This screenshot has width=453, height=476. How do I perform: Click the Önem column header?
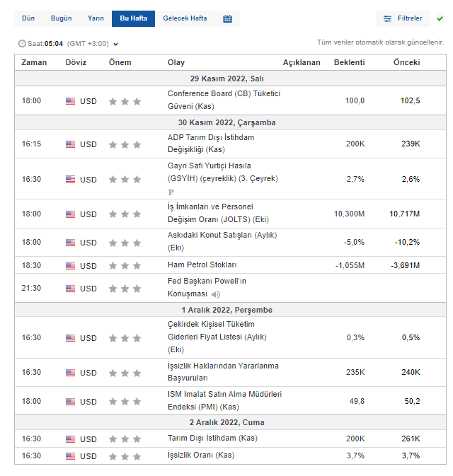point(120,62)
